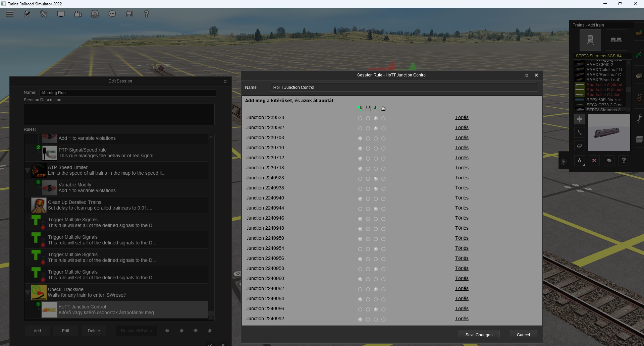This screenshot has height=346, width=644.
Task: Click the session Name field 'Morning Run'
Action: coord(127,93)
